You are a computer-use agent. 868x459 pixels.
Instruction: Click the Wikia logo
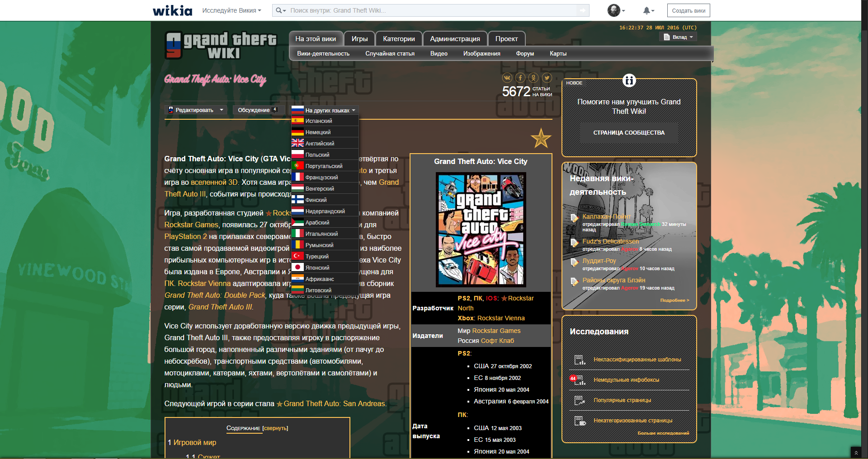[x=172, y=10]
